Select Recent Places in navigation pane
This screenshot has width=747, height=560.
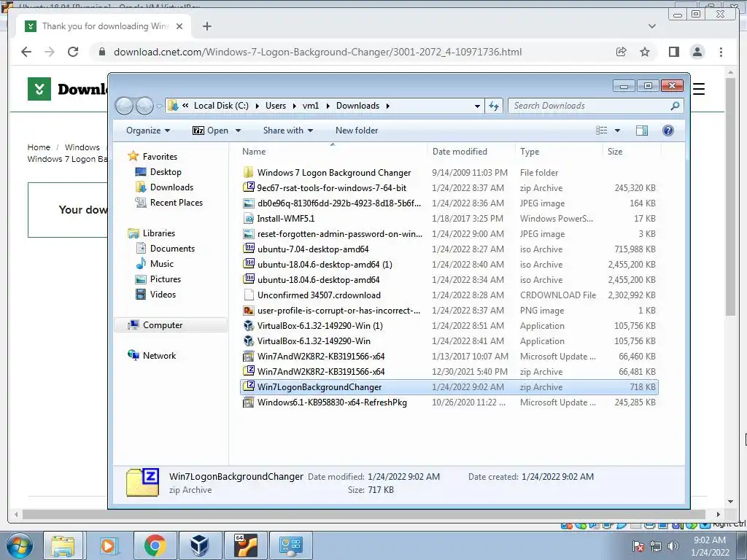[177, 203]
